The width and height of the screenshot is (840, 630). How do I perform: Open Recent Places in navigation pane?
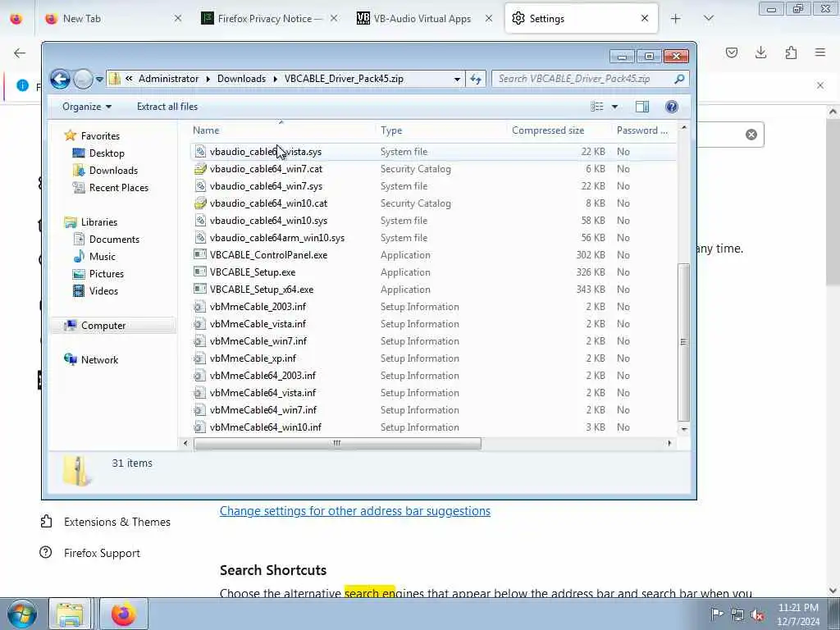point(118,188)
